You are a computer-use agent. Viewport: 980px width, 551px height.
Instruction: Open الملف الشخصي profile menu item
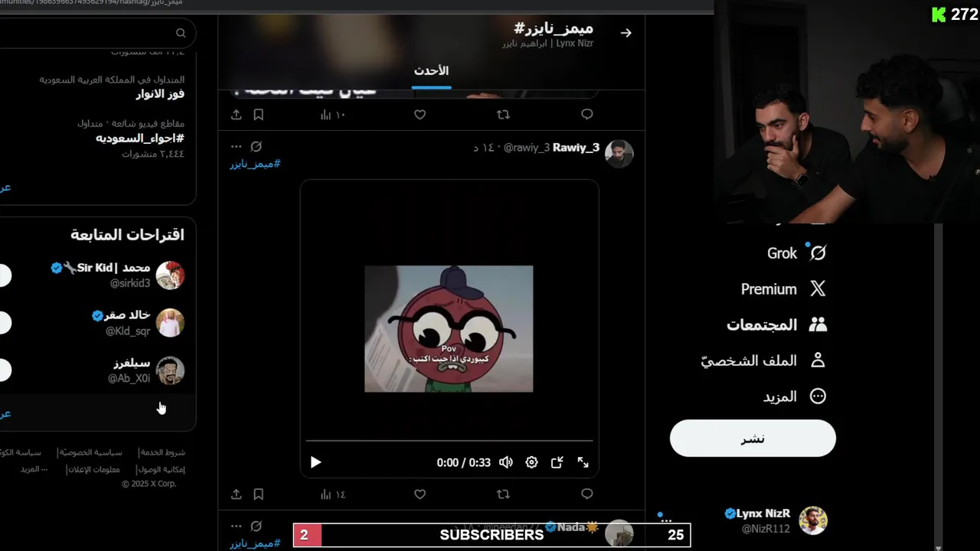pos(763,360)
